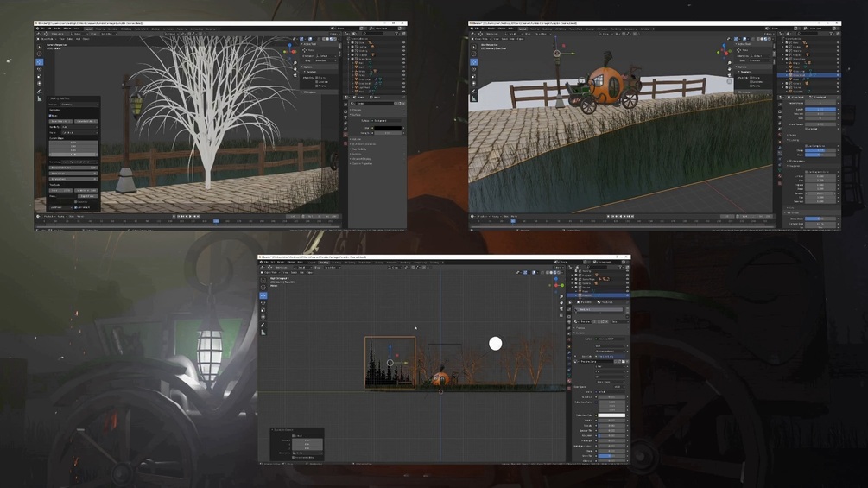The image size is (868, 488).
Task: Open Surface shader dropdown in bottom window
Action: tap(611, 339)
